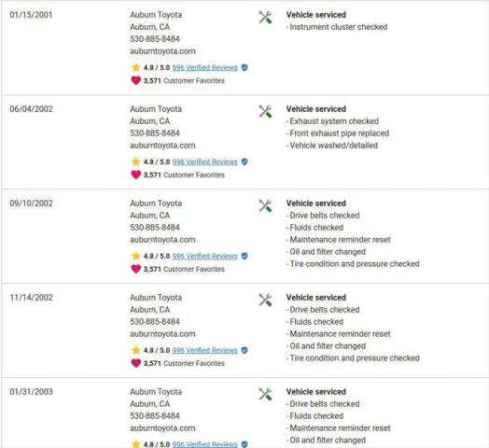
Task: Click the service wrench icon for 01/15/2001
Action: 265,17
